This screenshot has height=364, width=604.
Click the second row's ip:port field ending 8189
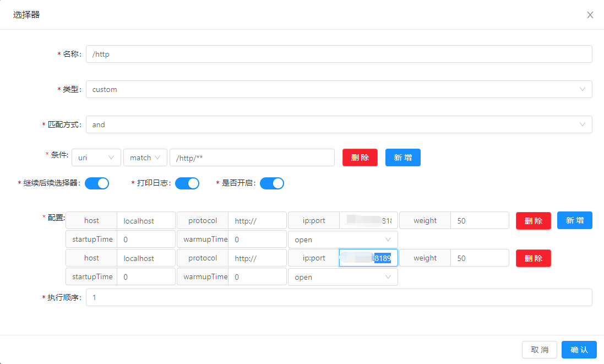(368, 258)
